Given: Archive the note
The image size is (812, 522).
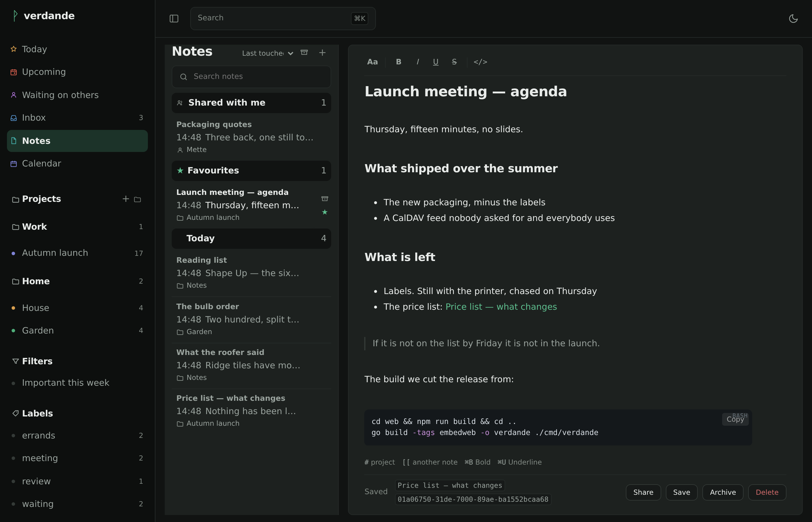Looking at the screenshot, I should click(722, 492).
